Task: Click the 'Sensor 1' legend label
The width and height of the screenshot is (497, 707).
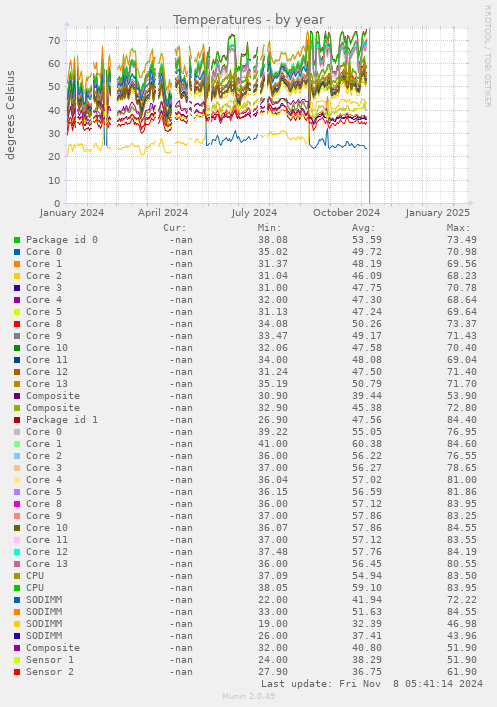Action: pos(50,660)
